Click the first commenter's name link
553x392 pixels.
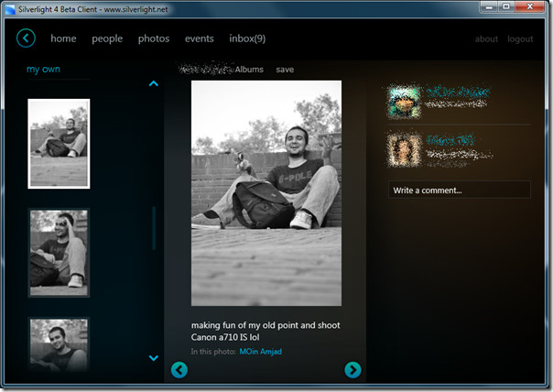click(458, 93)
